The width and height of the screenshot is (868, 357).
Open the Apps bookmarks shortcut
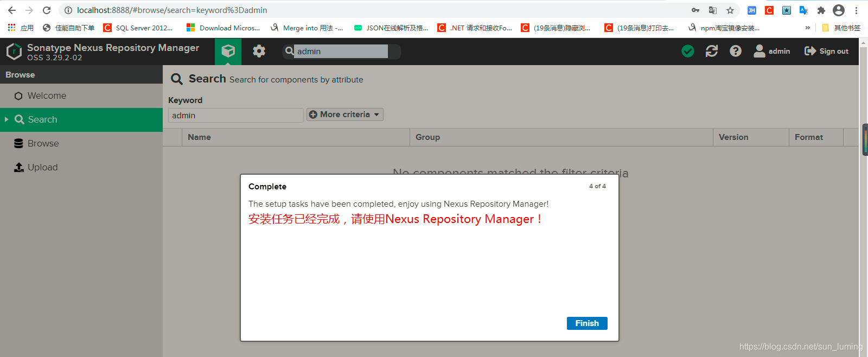click(x=21, y=28)
